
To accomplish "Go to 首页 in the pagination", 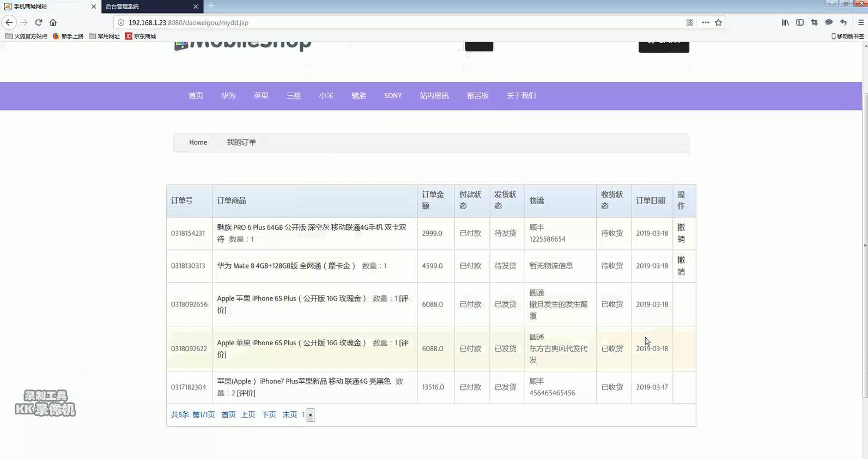I will coord(228,415).
